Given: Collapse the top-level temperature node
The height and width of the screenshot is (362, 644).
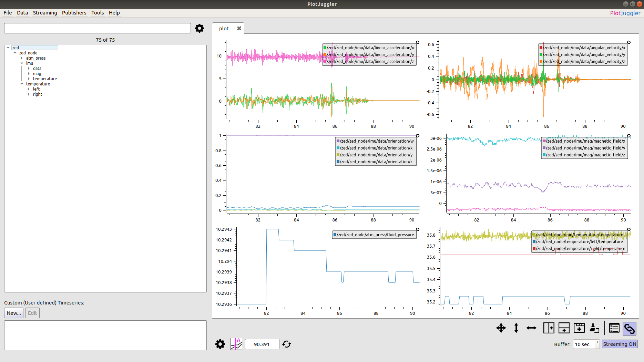Looking at the screenshot, I should tap(22, 84).
